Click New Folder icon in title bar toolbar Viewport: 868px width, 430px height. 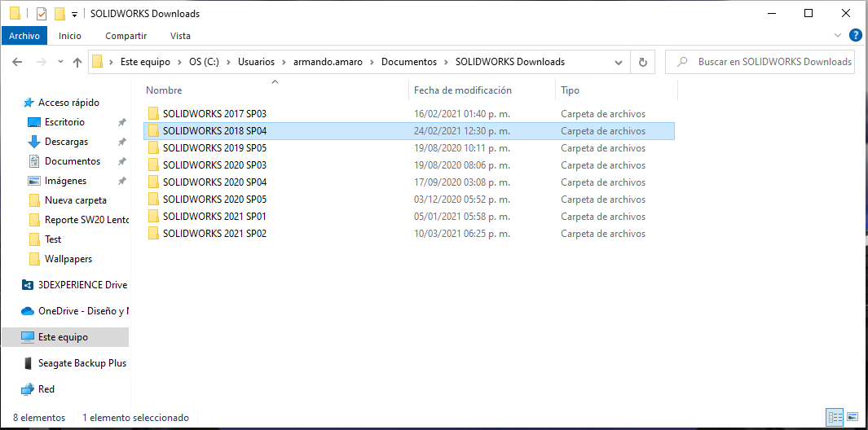pos(60,13)
